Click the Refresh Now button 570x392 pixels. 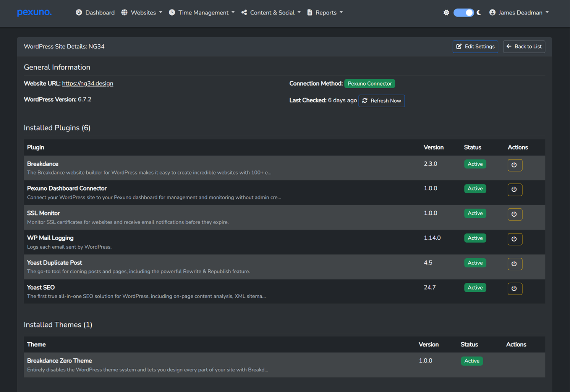click(382, 101)
